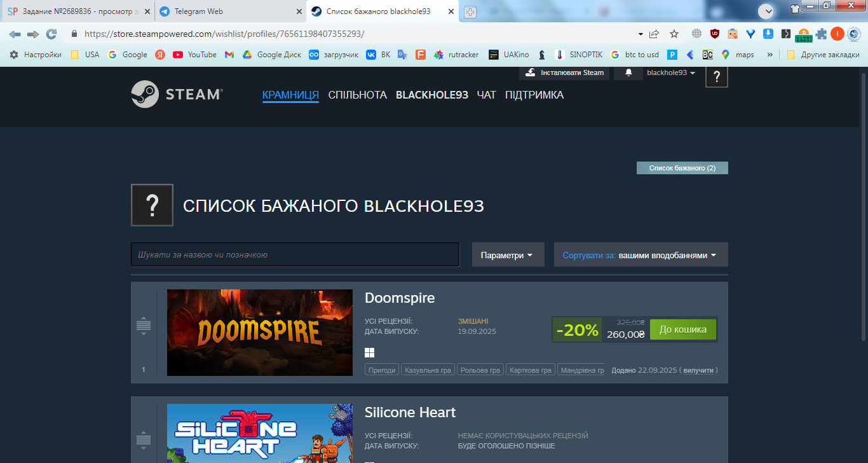Image resolution: width=868 pixels, height=463 pixels.
Task: Open the Яндекс bookmark icon
Action: pos(160,55)
